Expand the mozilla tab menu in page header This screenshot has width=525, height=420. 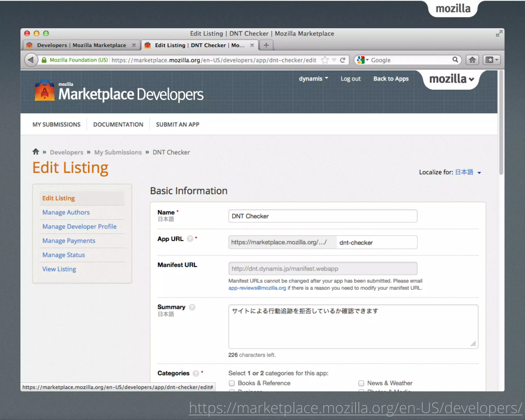[451, 79]
